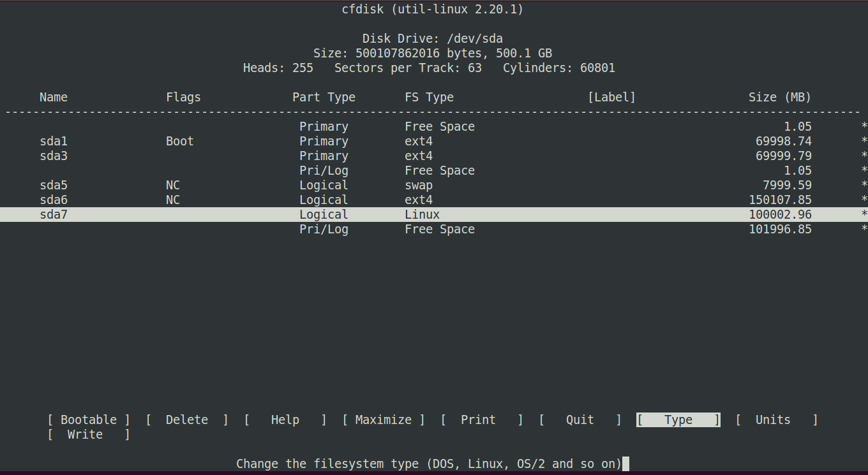This screenshot has width=868, height=475.
Task: Activate the highlighted Type command
Action: tap(678, 420)
